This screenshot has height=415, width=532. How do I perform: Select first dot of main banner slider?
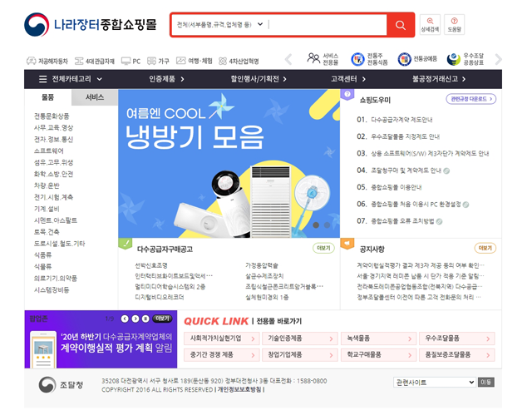coord(316,225)
